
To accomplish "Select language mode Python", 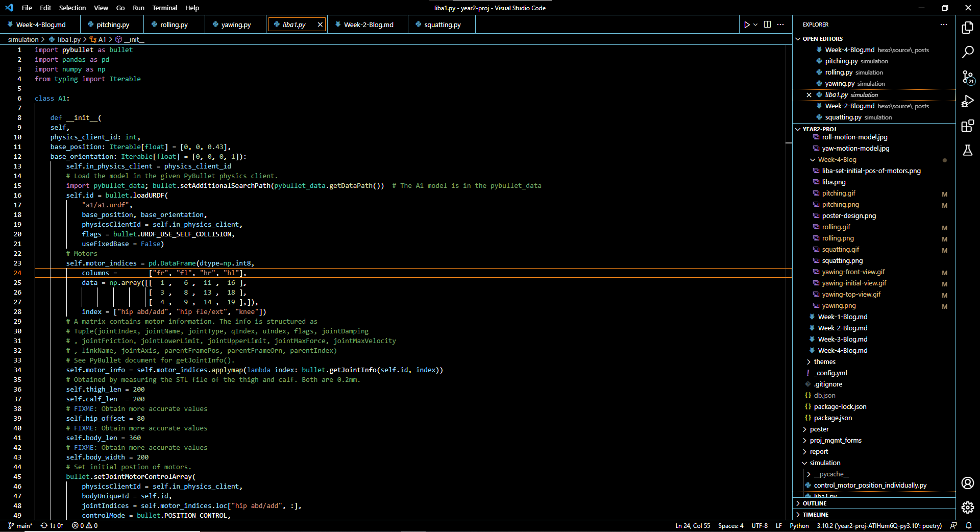I will [799, 525].
